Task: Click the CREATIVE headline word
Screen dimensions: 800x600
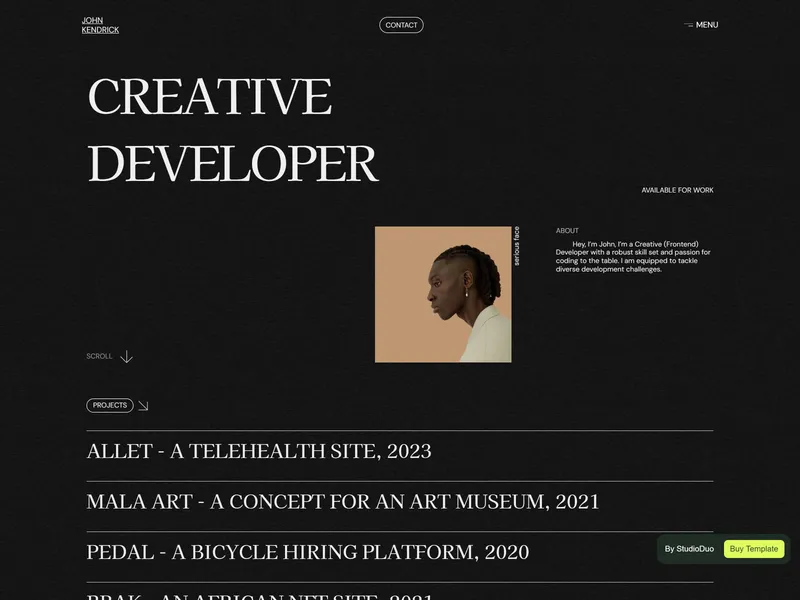Action: [x=210, y=96]
